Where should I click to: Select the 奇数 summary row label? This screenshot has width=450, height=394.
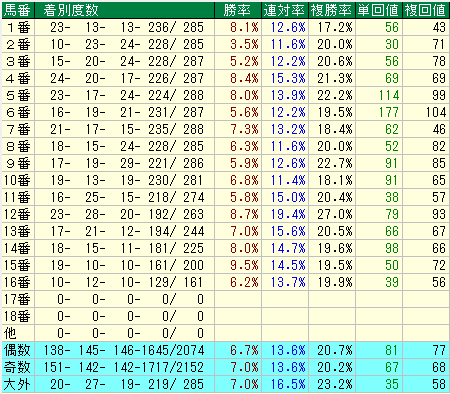17,367
